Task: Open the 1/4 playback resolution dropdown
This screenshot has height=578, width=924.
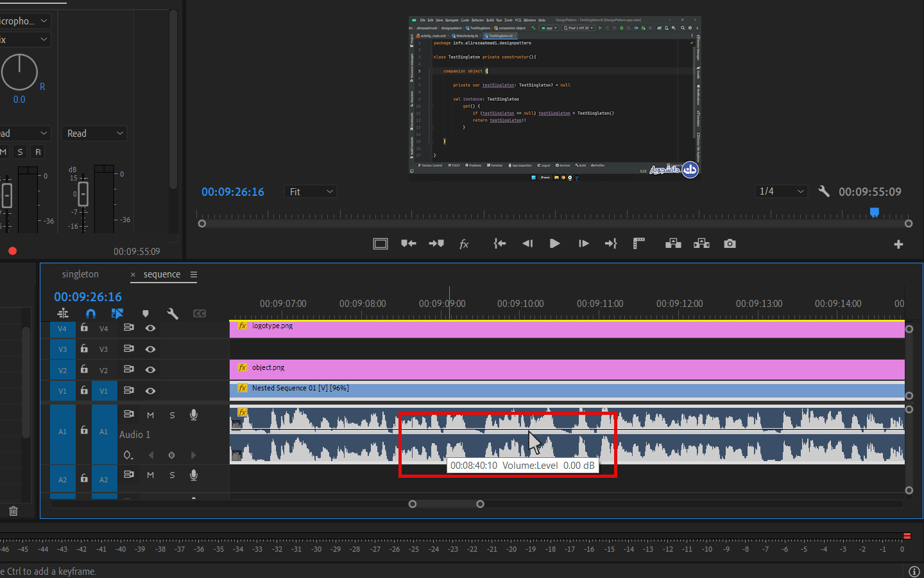Action: pyautogui.click(x=780, y=191)
